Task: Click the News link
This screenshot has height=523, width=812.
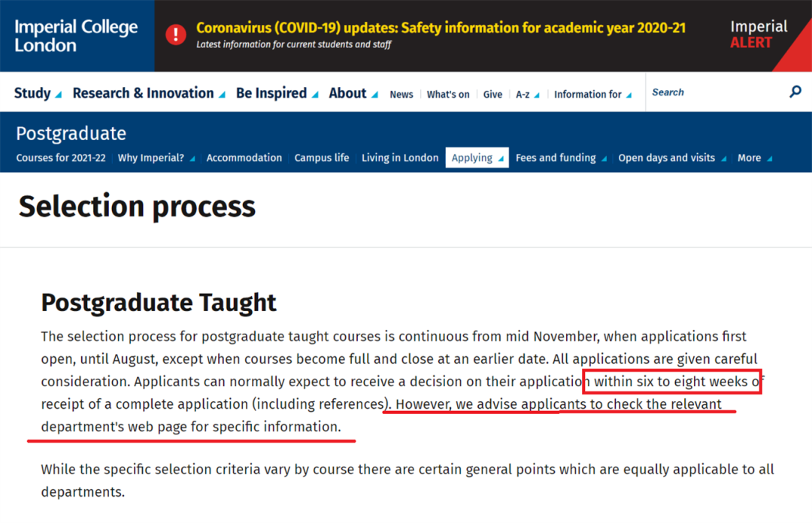Action: 401,95
